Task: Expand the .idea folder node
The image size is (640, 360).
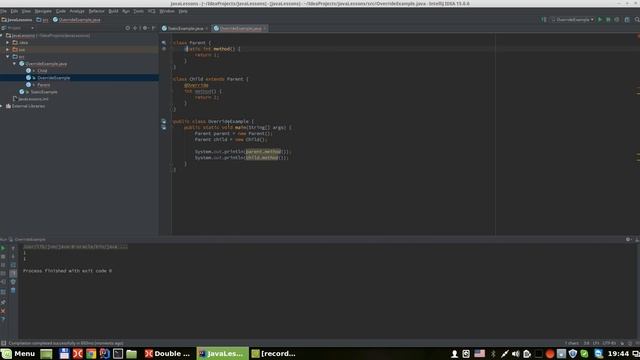Action: (x=8, y=42)
